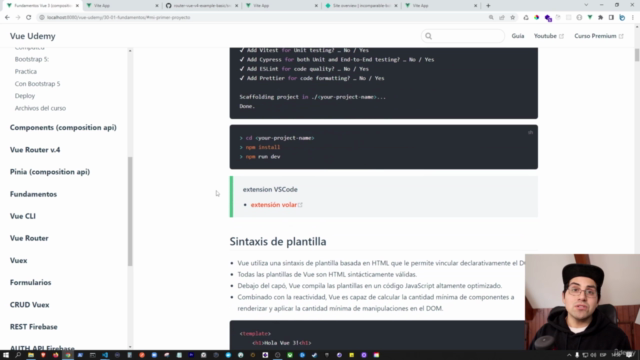Expand the Vuex sidebar section
Screen dimensions: 640x360
pyautogui.click(x=18, y=260)
